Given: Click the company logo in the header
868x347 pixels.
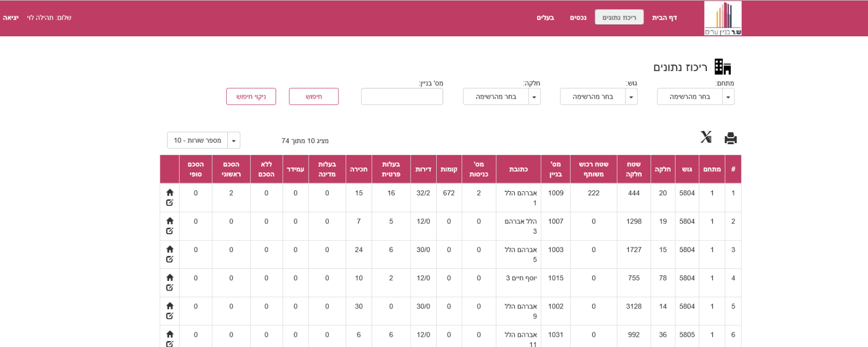Looking at the screenshot, I should [x=723, y=18].
